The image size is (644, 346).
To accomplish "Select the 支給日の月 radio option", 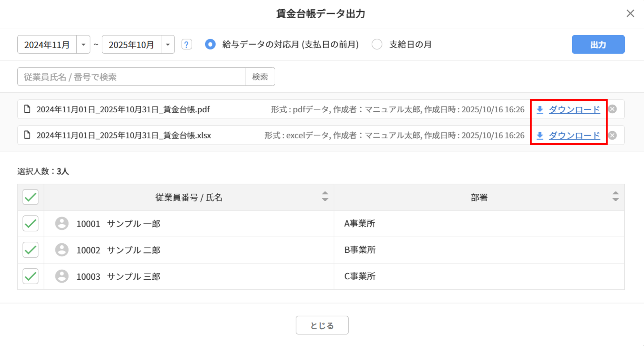I will [x=377, y=44].
